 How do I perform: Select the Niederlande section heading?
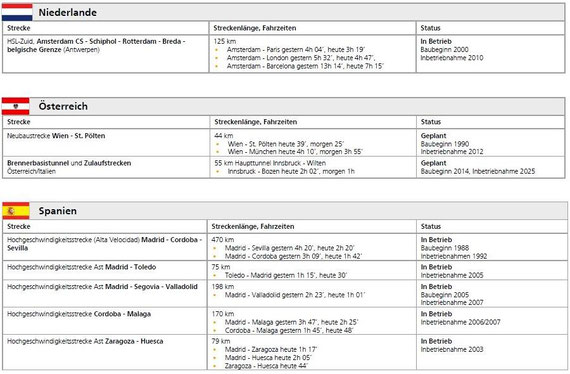68,12
